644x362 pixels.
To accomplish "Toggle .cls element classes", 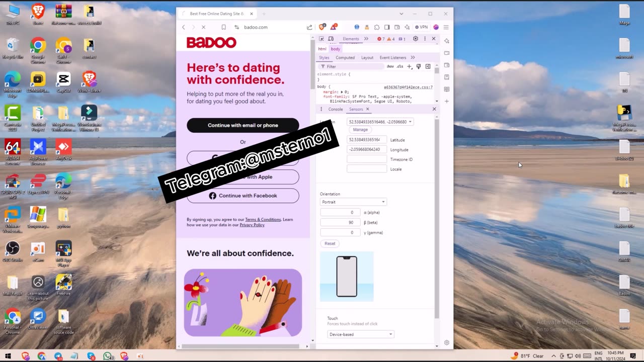I will click(400, 66).
